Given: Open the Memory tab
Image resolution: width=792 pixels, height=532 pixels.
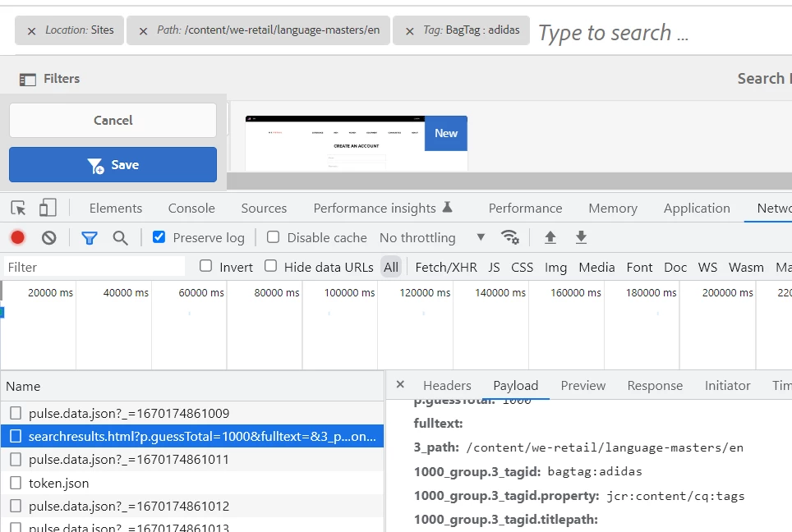Looking at the screenshot, I should [613, 208].
